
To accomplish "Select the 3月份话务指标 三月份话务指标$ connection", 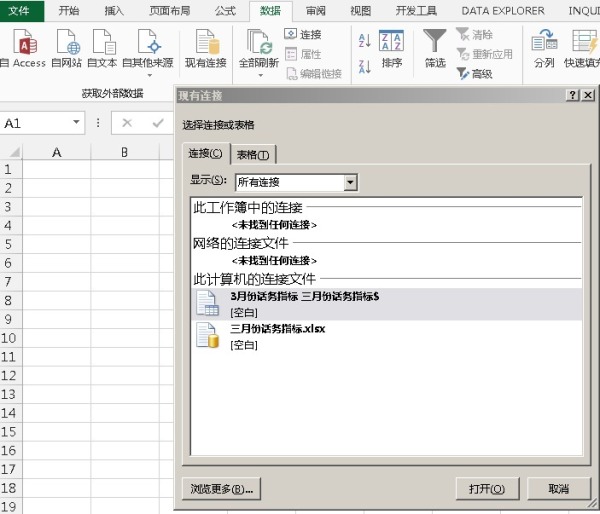I will coord(386,304).
